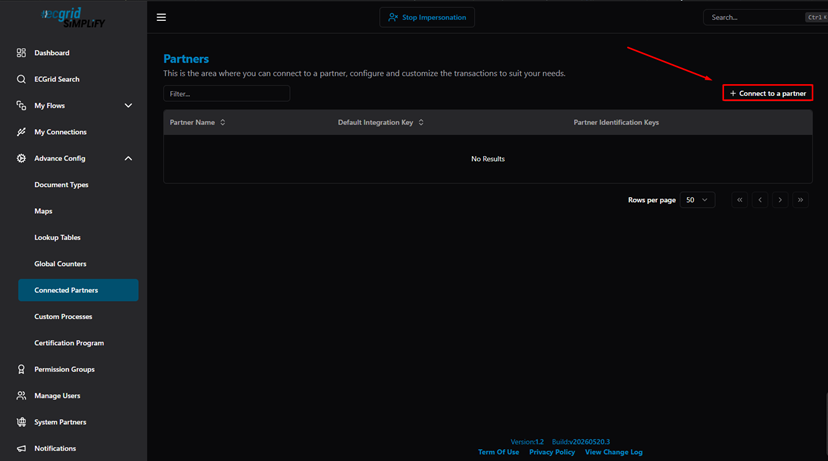Open Lookup Tables page
828x461 pixels.
click(x=58, y=238)
